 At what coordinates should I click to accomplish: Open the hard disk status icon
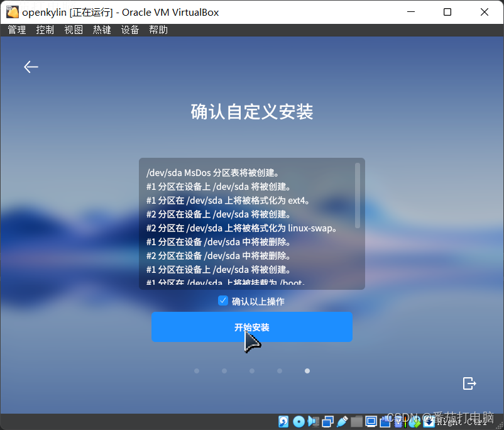click(283, 422)
